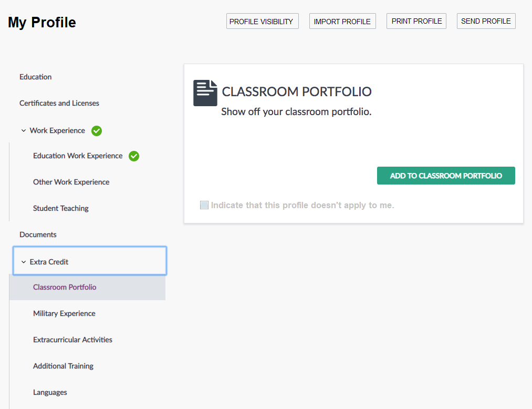Open Extracurricular Activities section
532x409 pixels.
72,340
